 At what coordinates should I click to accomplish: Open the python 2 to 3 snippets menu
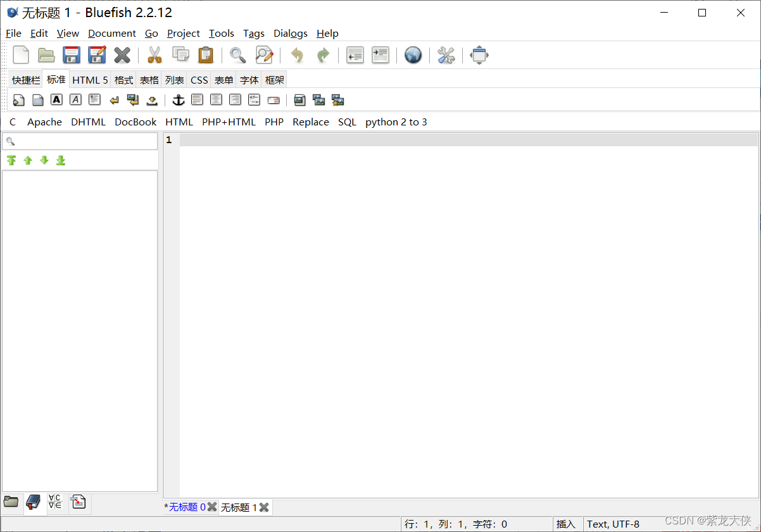(x=396, y=122)
